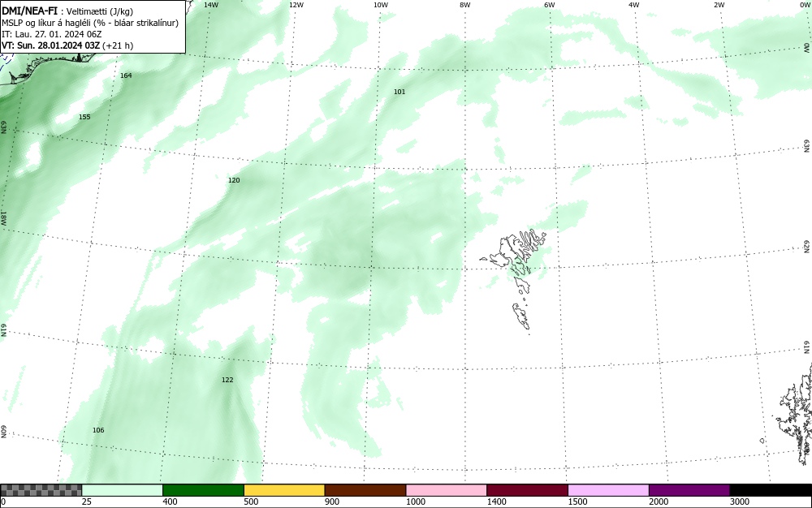
Task: Click the 4W longitude label
Action: pos(634,5)
